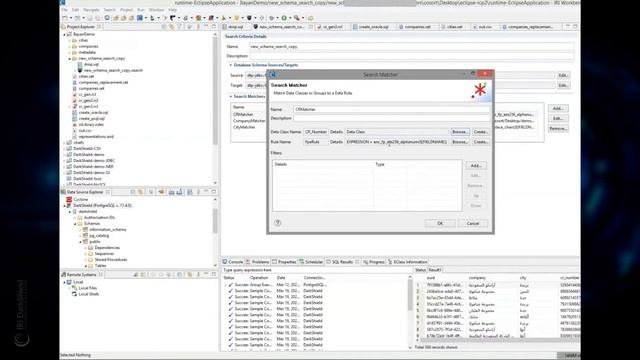
Task: Select information_schema in Data Source Explorer
Action: [x=107, y=229]
